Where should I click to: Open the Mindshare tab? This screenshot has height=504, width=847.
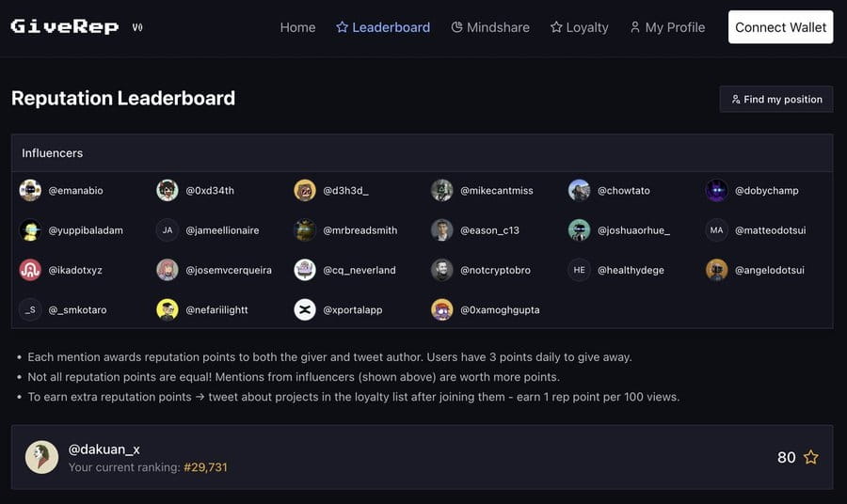click(498, 27)
